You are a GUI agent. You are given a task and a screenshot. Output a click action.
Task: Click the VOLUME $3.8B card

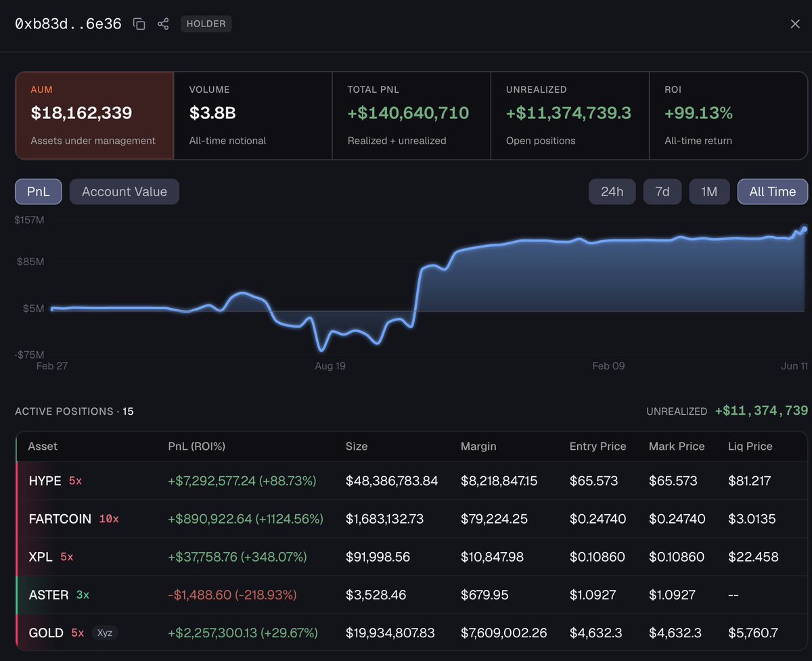253,116
